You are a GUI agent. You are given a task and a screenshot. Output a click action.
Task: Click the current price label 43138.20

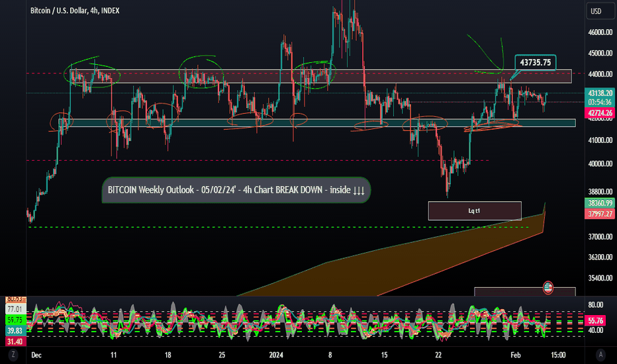[x=600, y=93]
